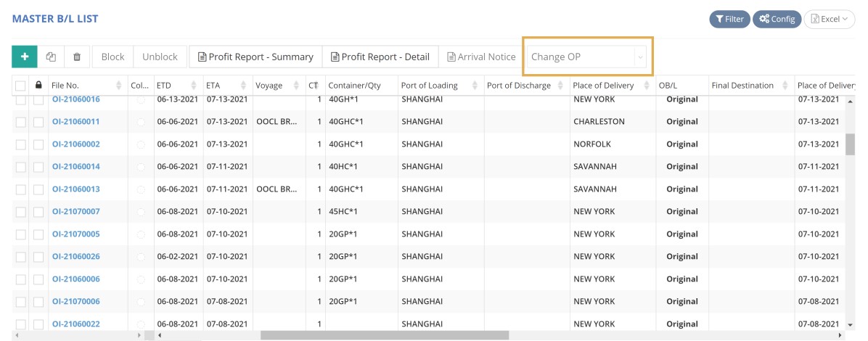The image size is (868, 341).
Task: Click the trash delete icon
Action: (77, 57)
